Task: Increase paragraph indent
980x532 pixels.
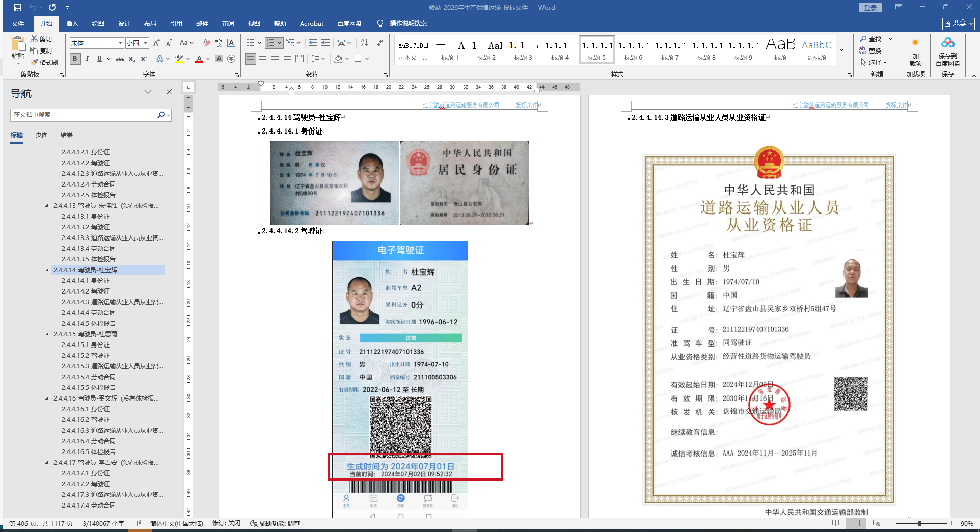Action: (325, 43)
